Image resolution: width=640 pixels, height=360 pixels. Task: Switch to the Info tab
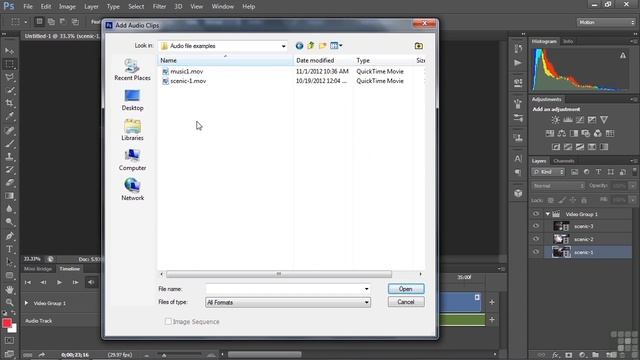coord(568,41)
